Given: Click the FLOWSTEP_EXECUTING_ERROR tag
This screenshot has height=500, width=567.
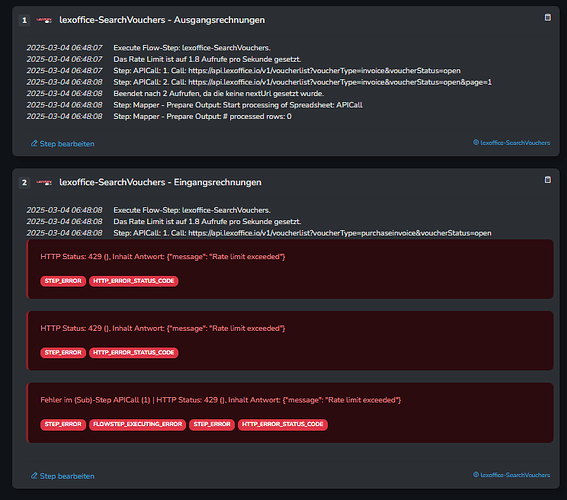Looking at the screenshot, I should (x=137, y=424).
